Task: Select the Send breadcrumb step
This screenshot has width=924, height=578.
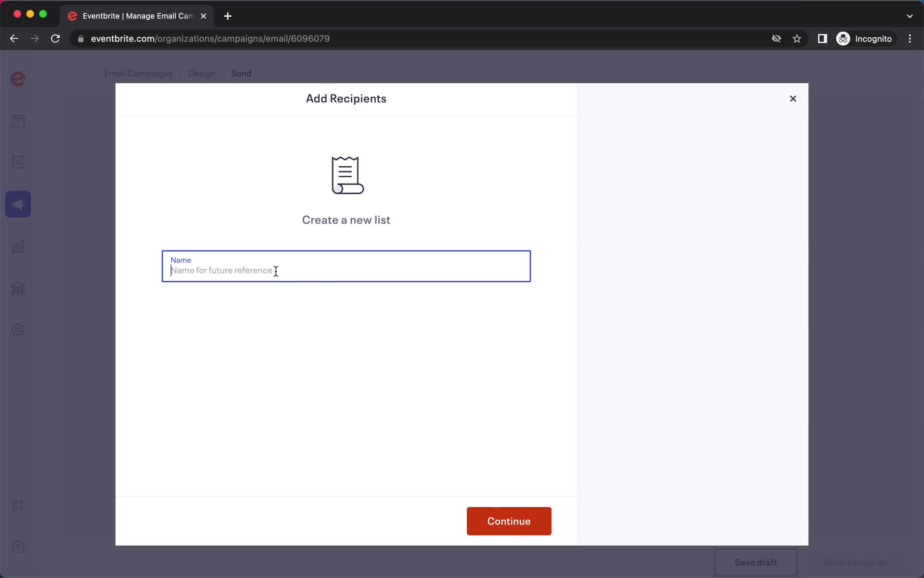Action: [x=241, y=74]
